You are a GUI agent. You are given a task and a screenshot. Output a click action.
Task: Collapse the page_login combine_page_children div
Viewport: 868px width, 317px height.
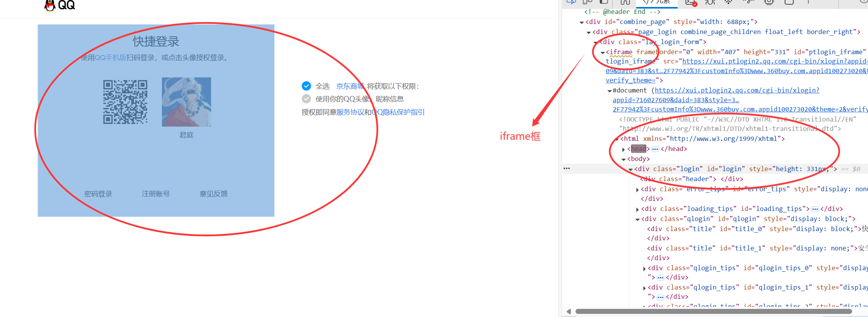click(x=589, y=33)
